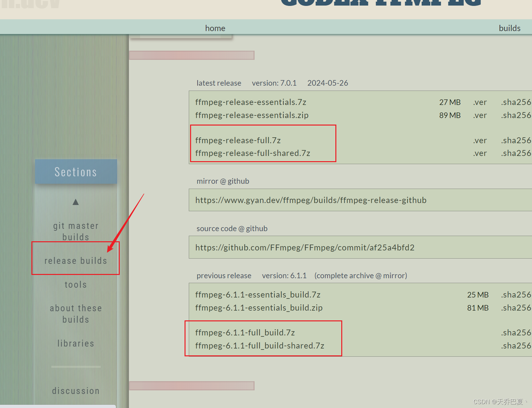532x408 pixels.
Task: Open .sha256 for ffmpeg-release-essentials.7z
Action: [x=516, y=102]
